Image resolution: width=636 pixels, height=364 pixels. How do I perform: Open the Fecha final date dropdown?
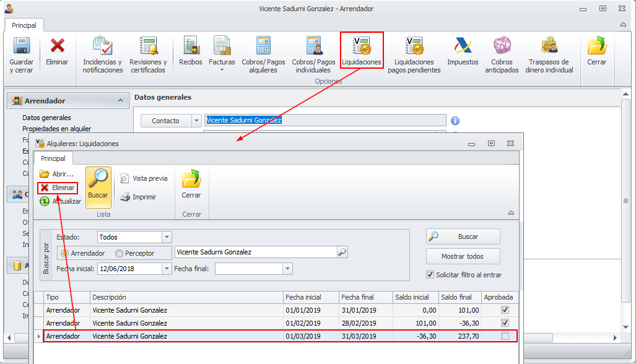pos(287,269)
